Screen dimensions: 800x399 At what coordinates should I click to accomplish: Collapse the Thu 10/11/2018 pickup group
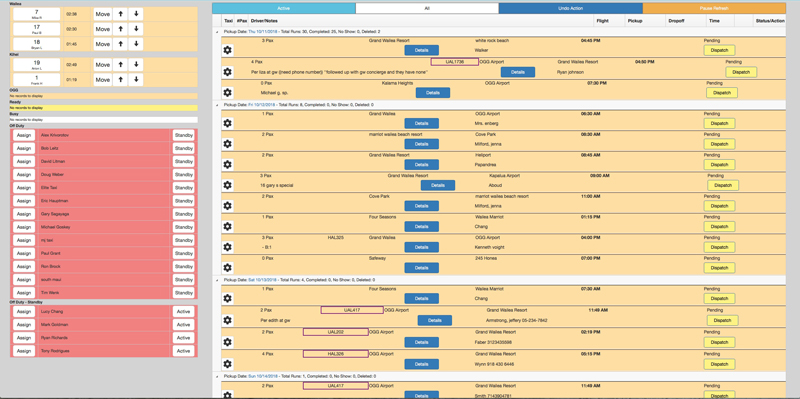click(216, 32)
